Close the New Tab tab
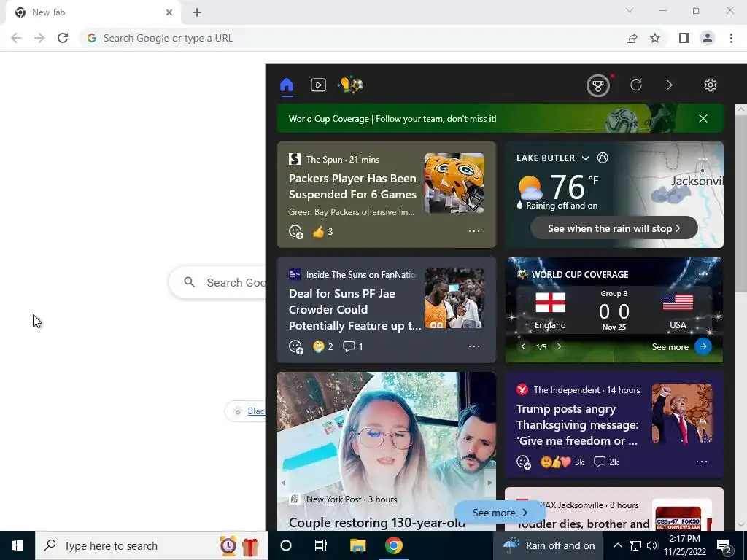The image size is (747, 560). (x=169, y=12)
